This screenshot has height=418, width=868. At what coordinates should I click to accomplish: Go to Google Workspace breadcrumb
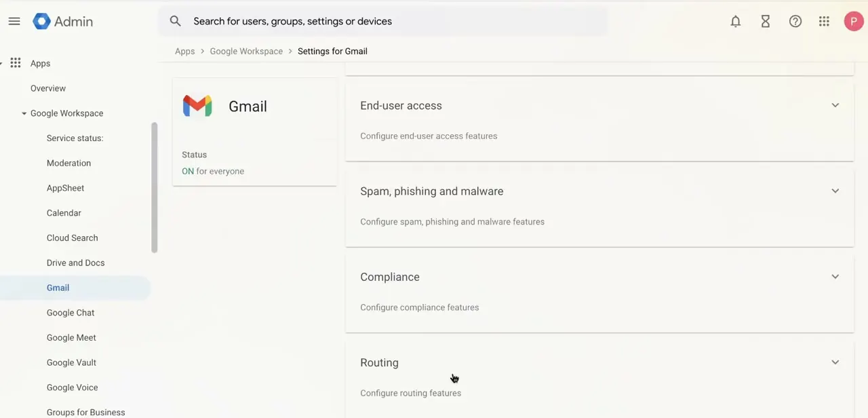point(246,51)
